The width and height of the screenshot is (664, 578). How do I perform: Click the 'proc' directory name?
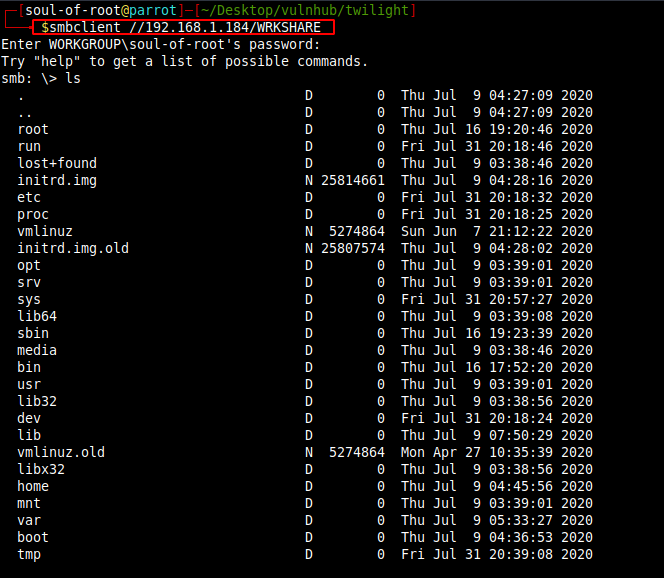pos(33,215)
